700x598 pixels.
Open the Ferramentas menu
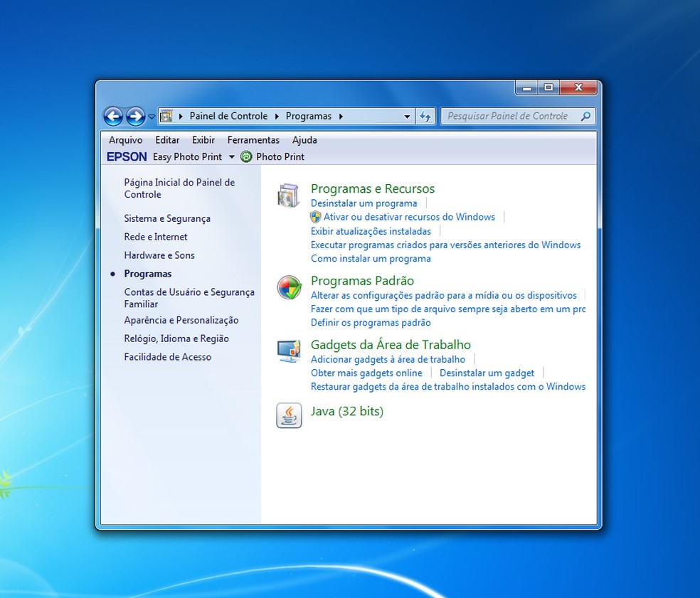253,140
